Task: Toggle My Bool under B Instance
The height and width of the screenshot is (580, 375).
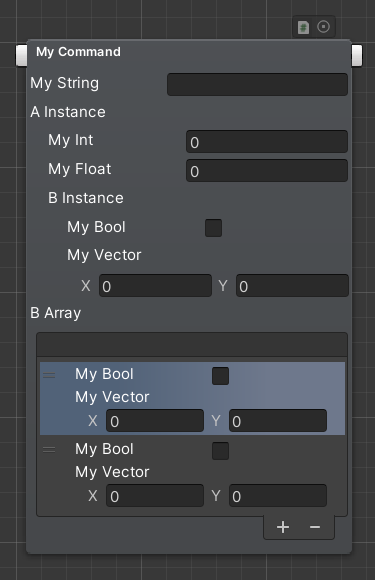Action: click(x=213, y=228)
